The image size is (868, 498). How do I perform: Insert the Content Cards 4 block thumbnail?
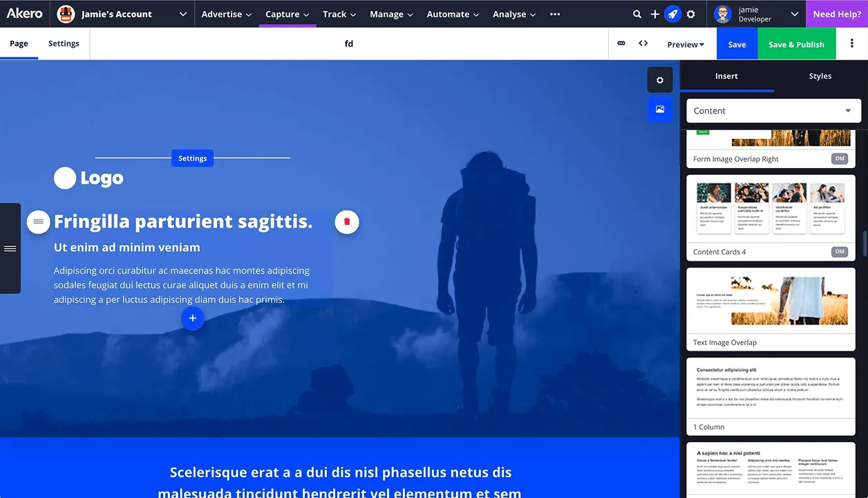click(771, 210)
